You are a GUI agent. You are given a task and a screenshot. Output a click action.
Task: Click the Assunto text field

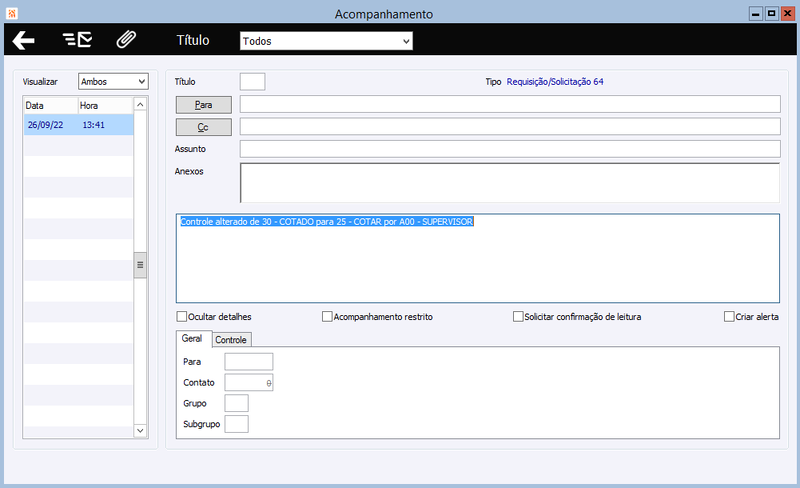pyautogui.click(x=510, y=149)
